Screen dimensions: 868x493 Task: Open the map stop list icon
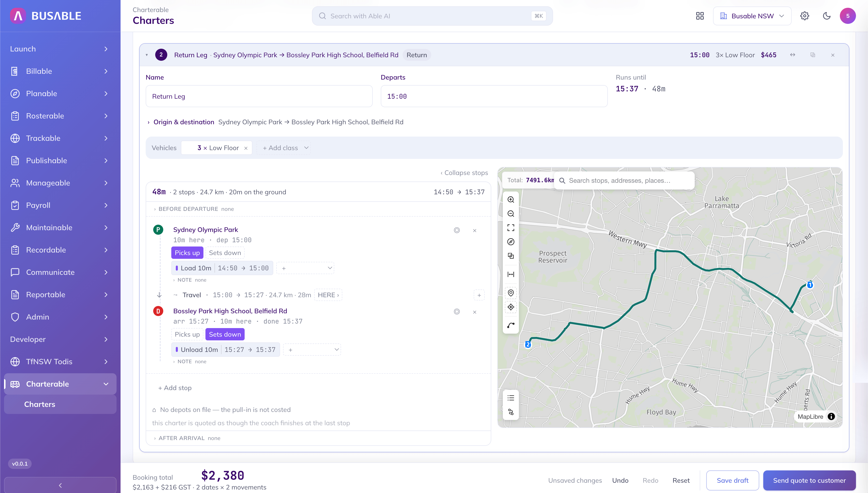(x=511, y=398)
